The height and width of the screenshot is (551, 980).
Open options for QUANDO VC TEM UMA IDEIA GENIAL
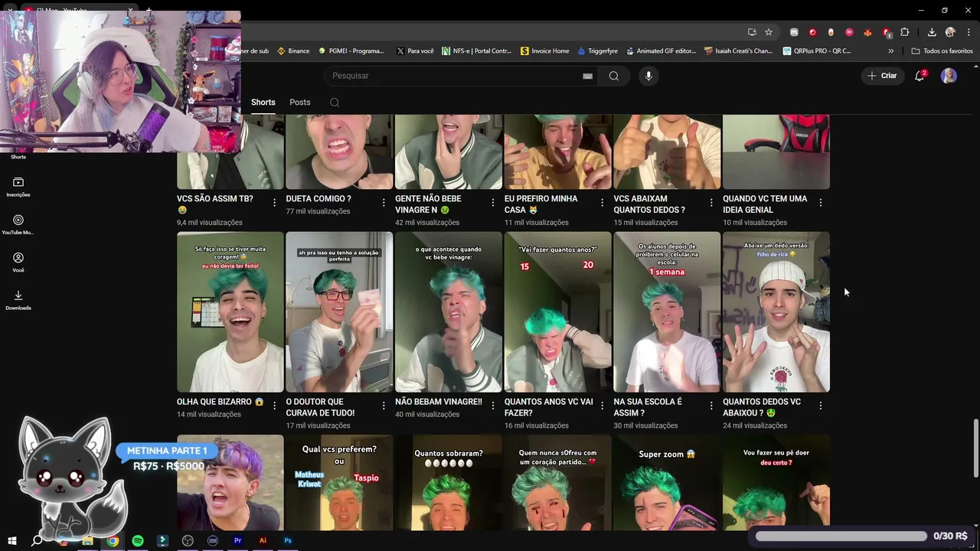[820, 203]
